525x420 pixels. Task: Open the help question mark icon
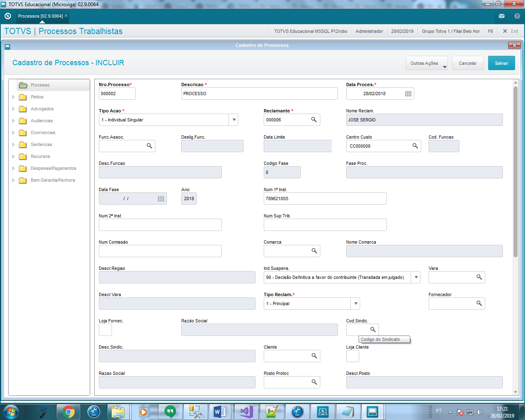517,16
